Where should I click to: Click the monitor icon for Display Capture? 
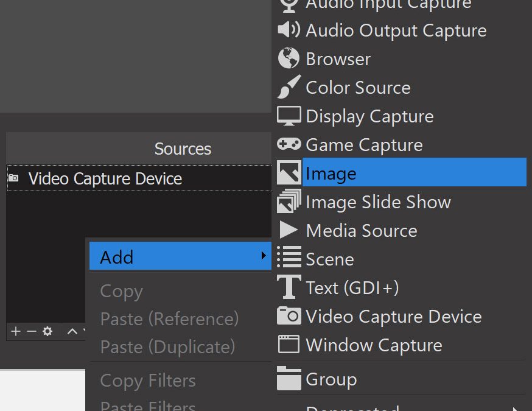289,116
